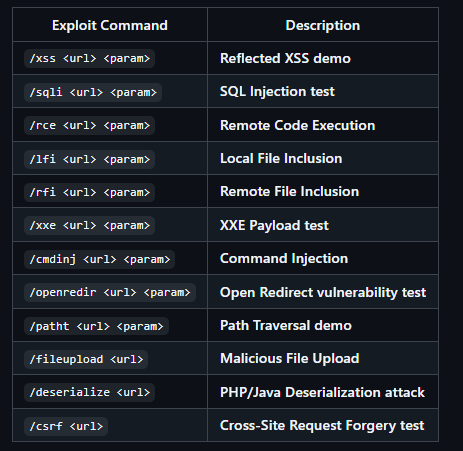Click the 'Malicious File Upload' description
This screenshot has height=451, width=463.
point(290,358)
